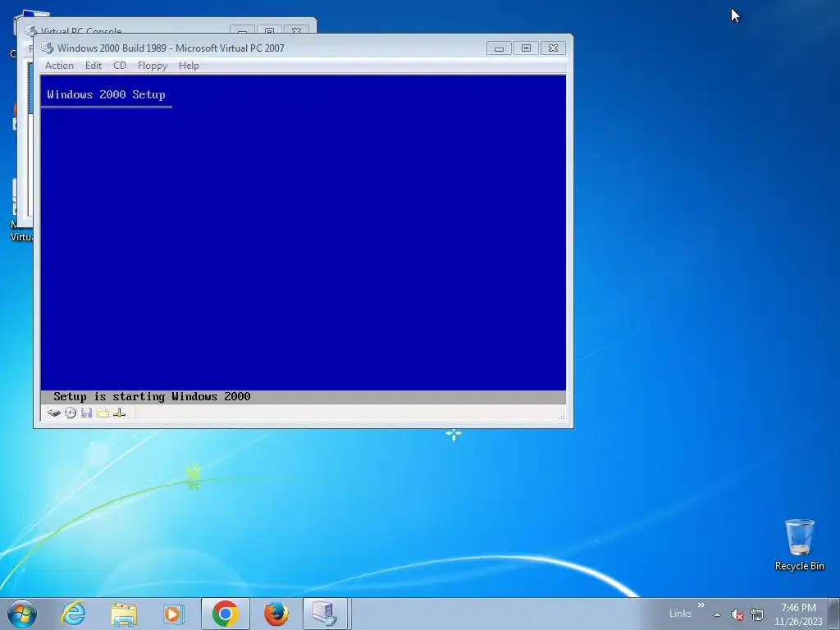Click the Windows 2000 Setup heading text
This screenshot has width=840, height=630.
[x=106, y=95]
